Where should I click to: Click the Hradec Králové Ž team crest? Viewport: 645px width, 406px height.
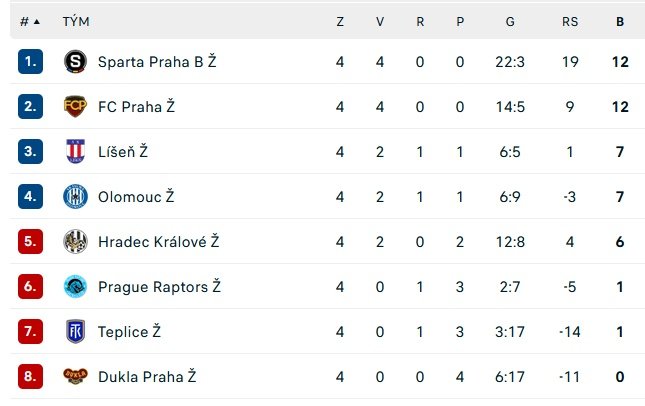click(x=75, y=241)
